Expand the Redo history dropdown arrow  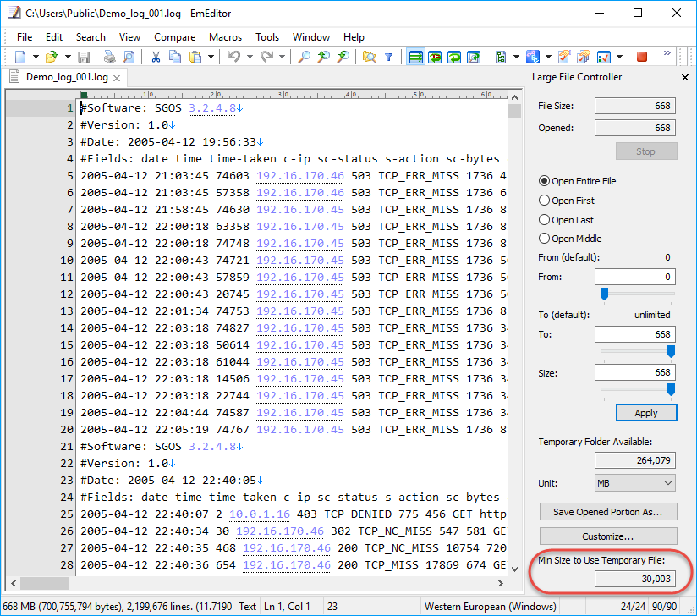point(282,57)
